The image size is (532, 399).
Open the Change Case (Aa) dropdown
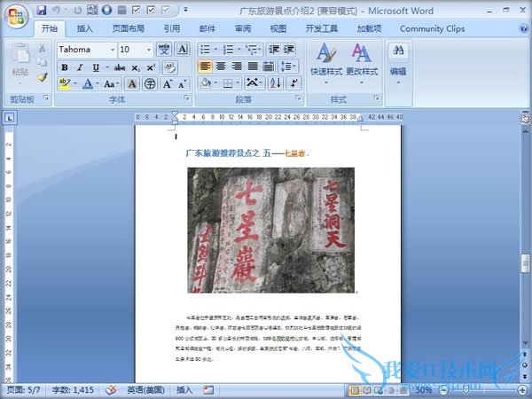click(x=112, y=83)
